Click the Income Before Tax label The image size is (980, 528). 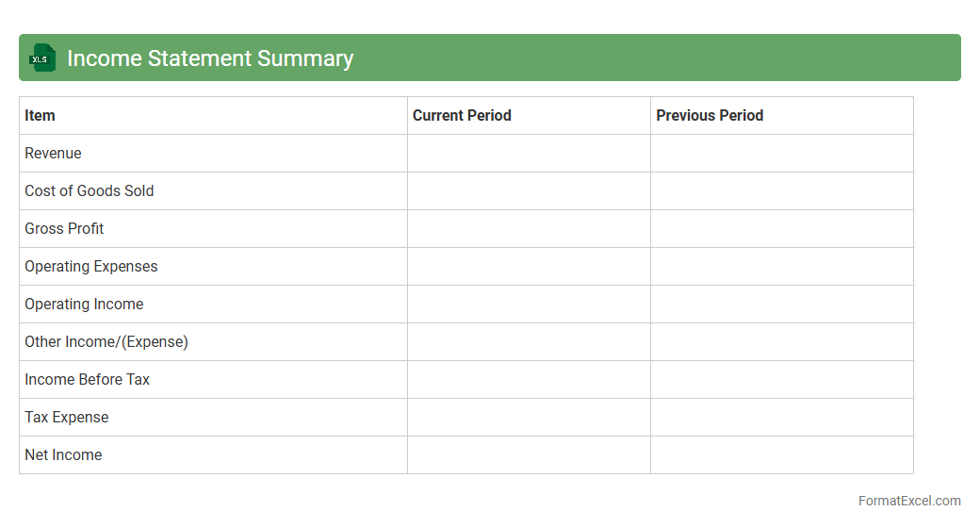point(87,379)
